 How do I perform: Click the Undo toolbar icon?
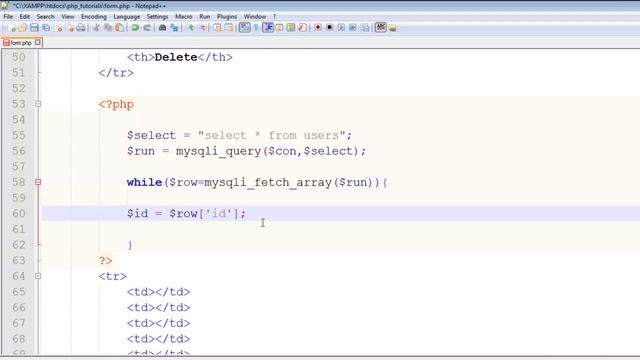[x=135, y=28]
